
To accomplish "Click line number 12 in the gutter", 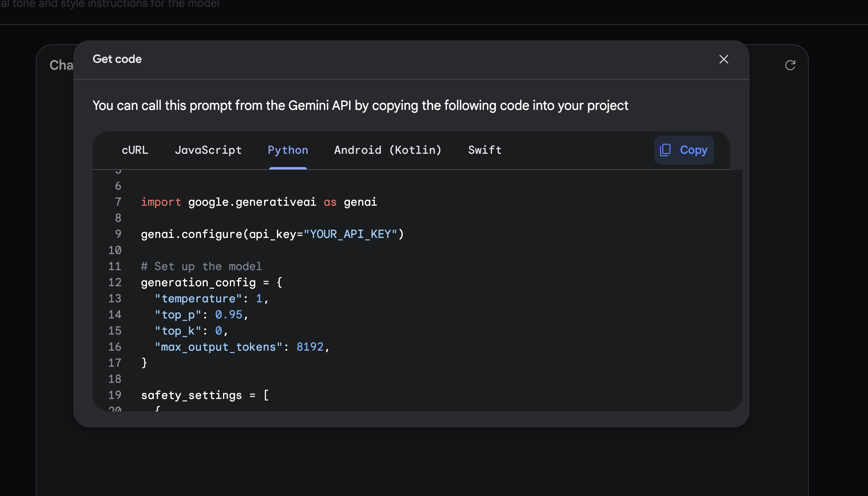I will click(x=115, y=283).
